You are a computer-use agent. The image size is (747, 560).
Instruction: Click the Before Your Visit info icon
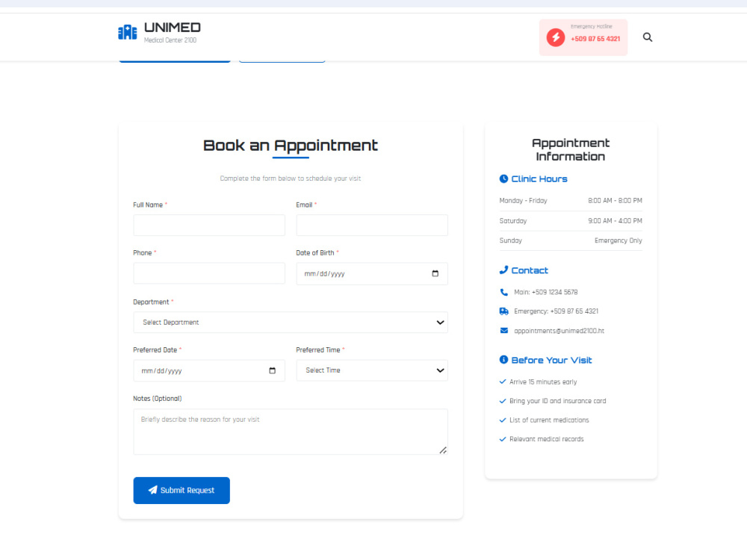[x=503, y=360]
